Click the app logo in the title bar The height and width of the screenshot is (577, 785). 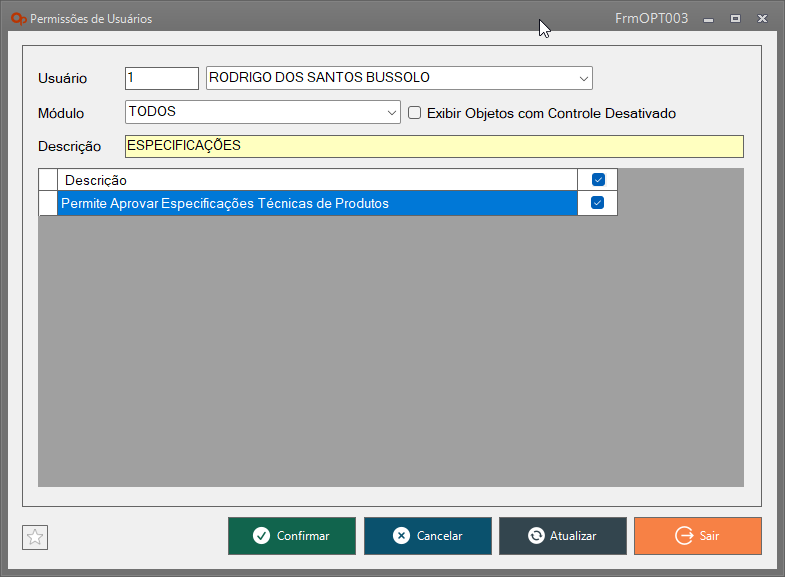(18, 19)
